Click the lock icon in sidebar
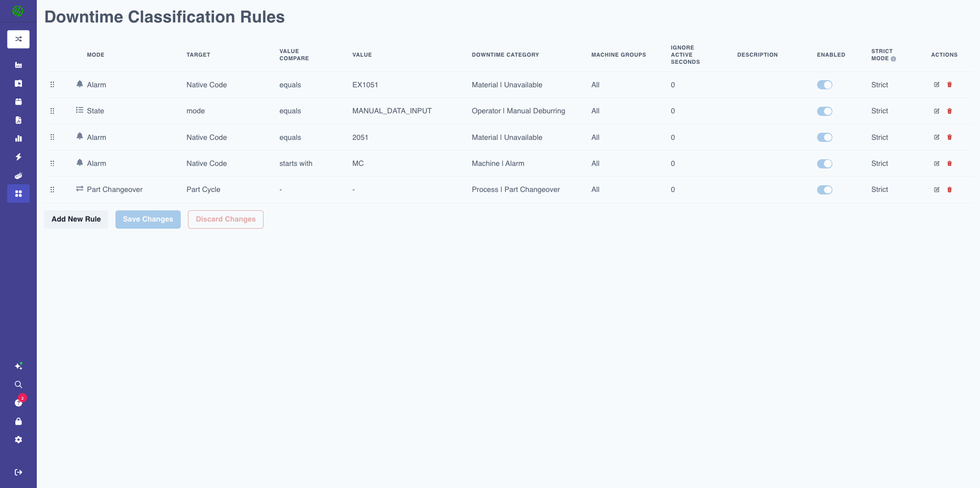This screenshot has width=980, height=488. pyautogui.click(x=18, y=421)
